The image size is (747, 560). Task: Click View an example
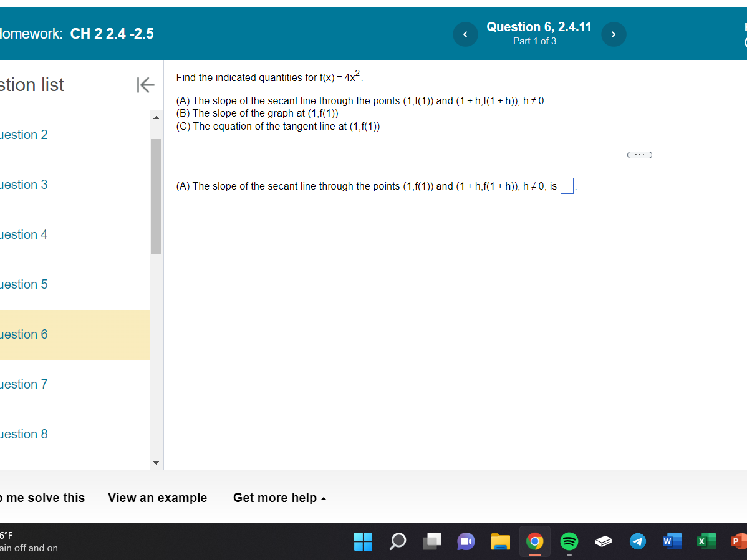tap(157, 498)
